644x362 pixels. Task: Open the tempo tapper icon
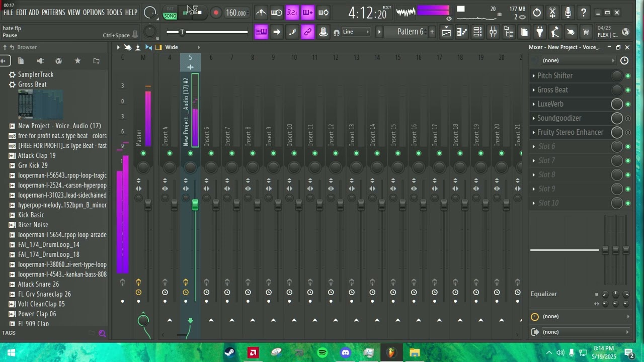(x=555, y=32)
